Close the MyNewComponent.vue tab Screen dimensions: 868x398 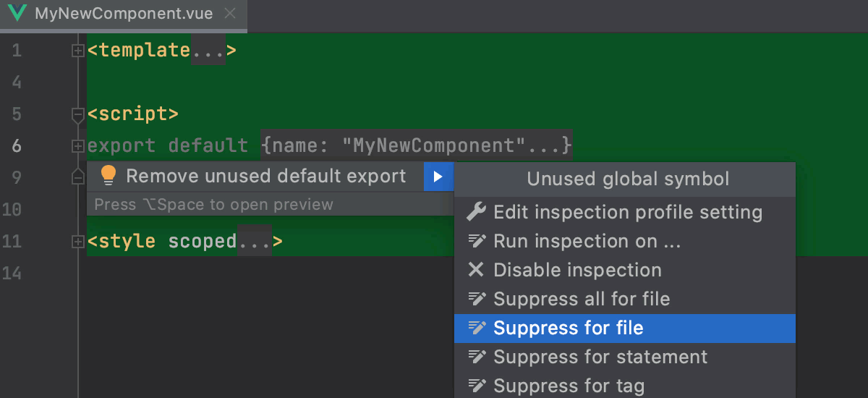(230, 13)
